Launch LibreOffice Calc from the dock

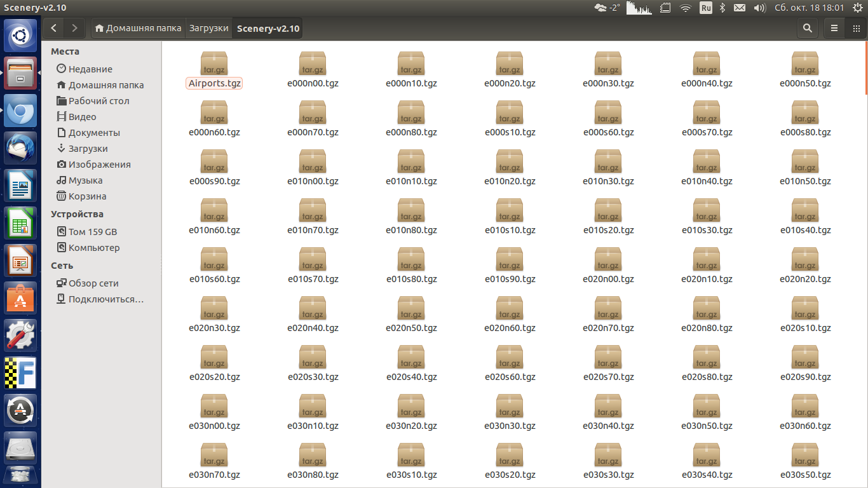point(21,224)
